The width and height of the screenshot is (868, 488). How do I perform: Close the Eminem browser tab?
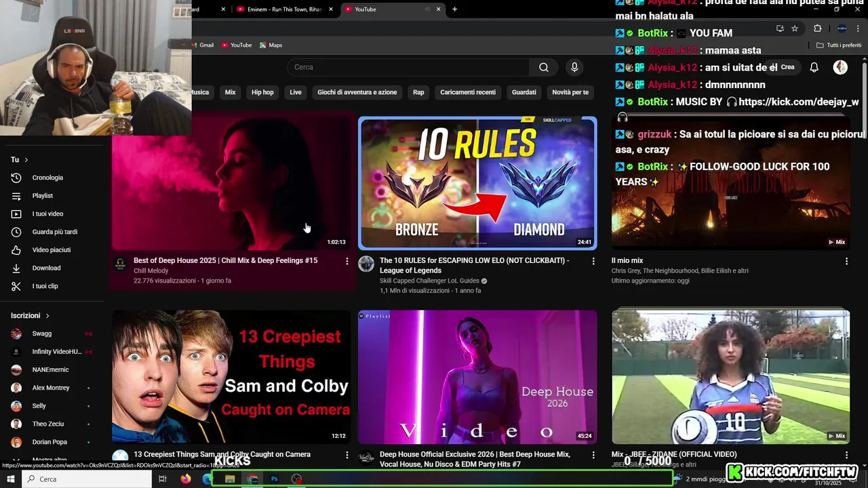[331, 9]
